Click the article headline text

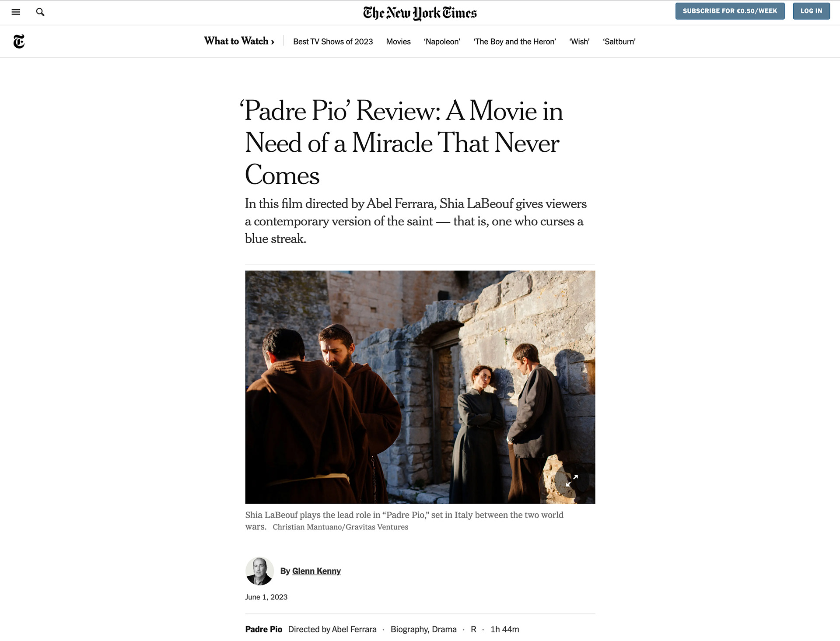click(x=402, y=142)
